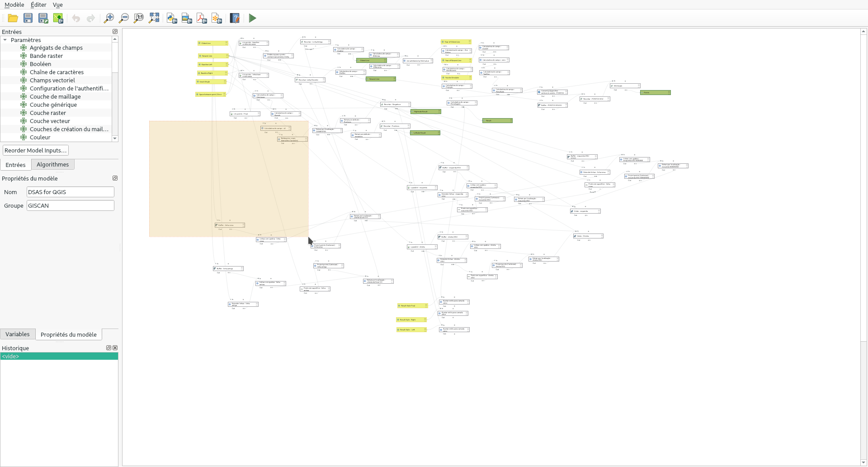Select the Chaîne de caractères parameter

point(57,72)
